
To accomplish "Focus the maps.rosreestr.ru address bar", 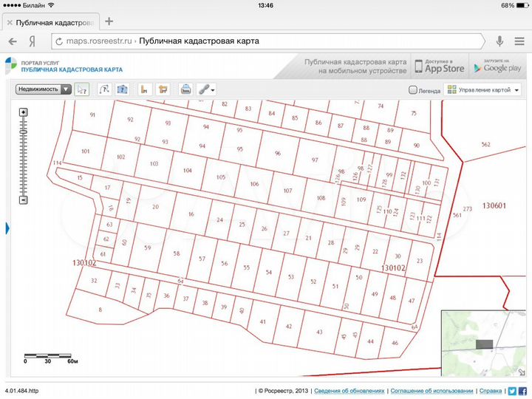I will [x=268, y=41].
